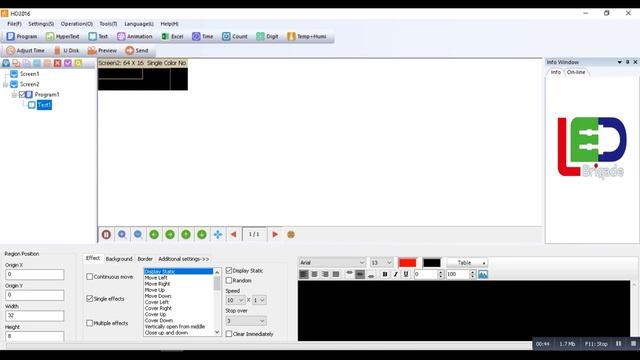This screenshot has height=360, width=640.
Task: Open Additional settings tab
Action: 184,259
